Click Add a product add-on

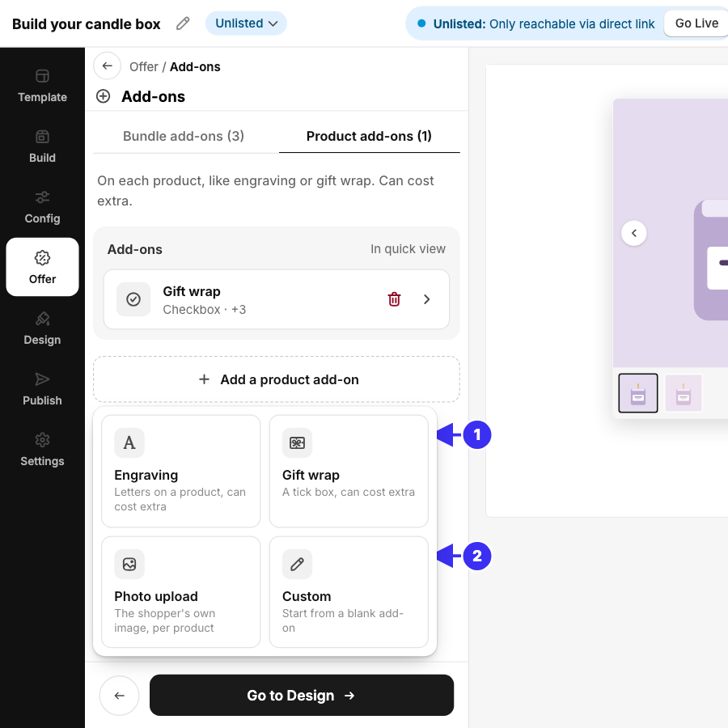pyautogui.click(x=277, y=379)
